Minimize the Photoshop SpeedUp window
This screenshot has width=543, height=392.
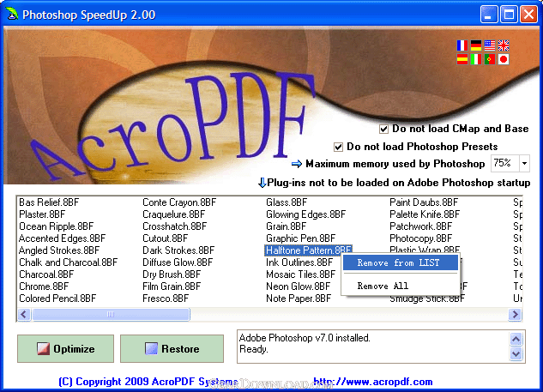click(489, 15)
